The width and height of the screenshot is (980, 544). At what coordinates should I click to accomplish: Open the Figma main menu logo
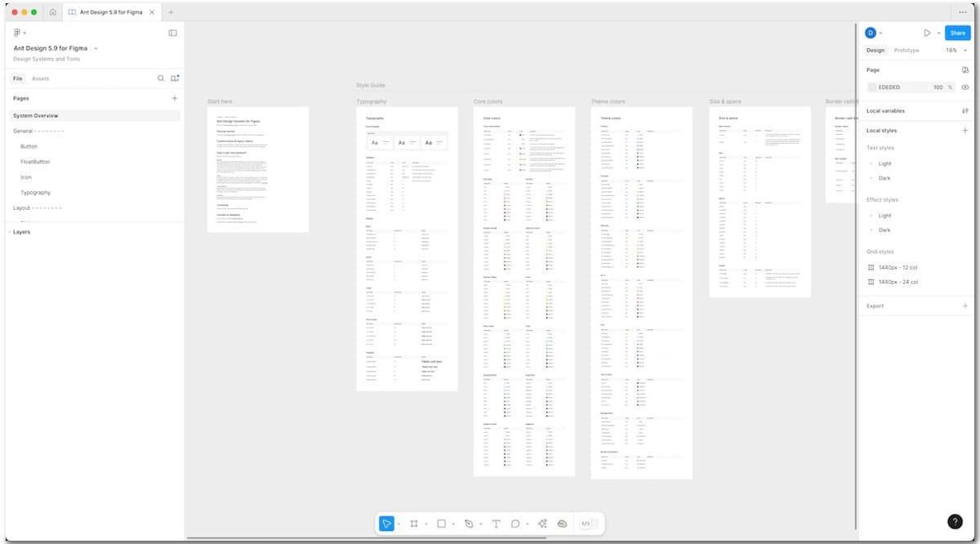17,33
